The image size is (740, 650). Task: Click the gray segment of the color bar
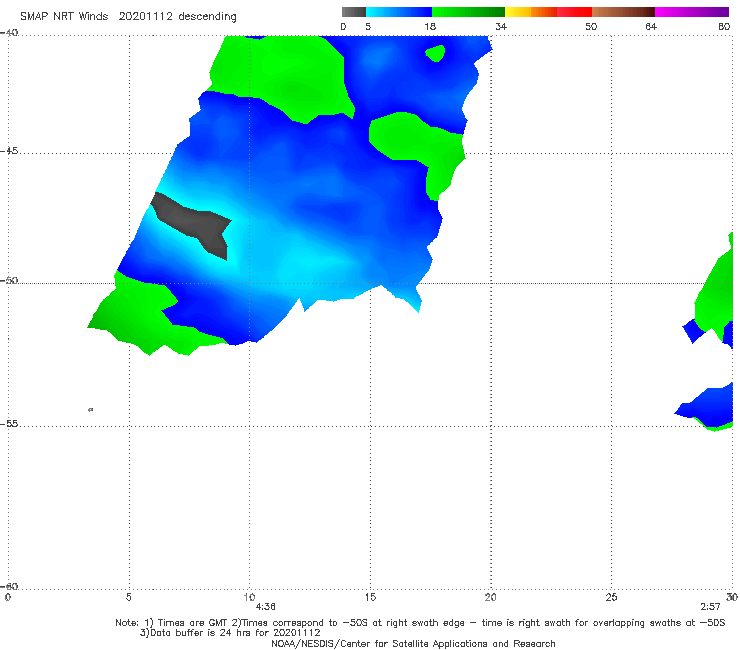click(x=353, y=12)
